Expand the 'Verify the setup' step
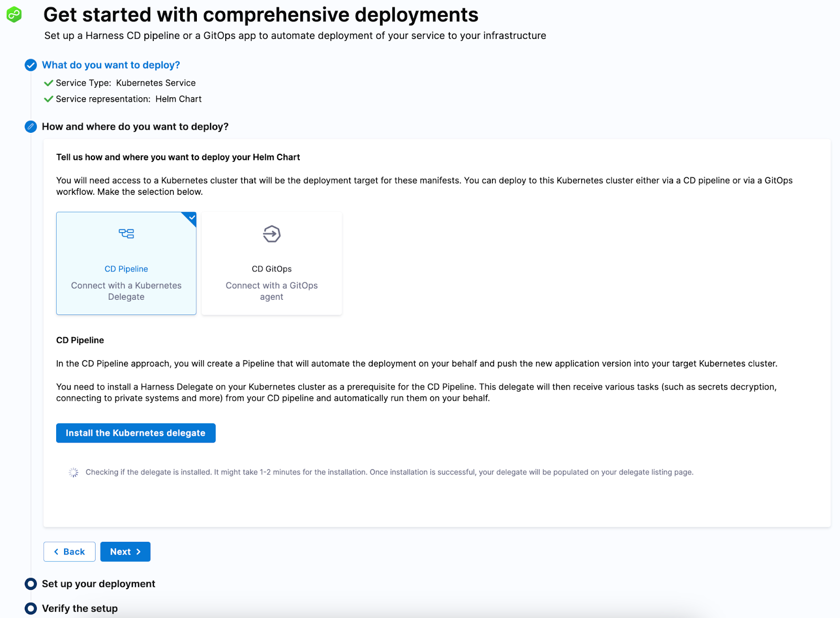This screenshot has width=840, height=618. click(80, 609)
